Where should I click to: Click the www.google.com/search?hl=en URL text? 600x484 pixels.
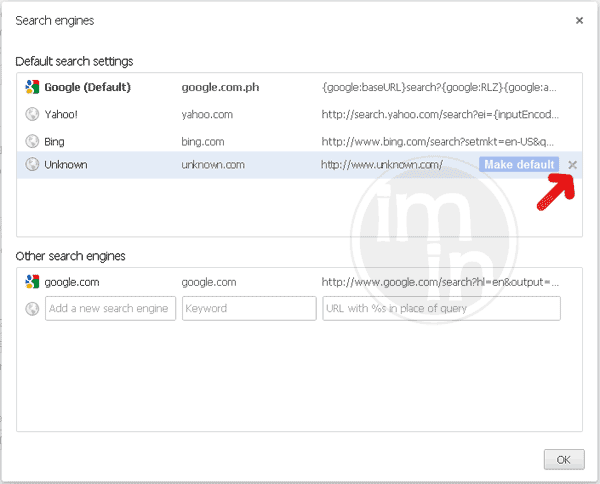pos(440,282)
